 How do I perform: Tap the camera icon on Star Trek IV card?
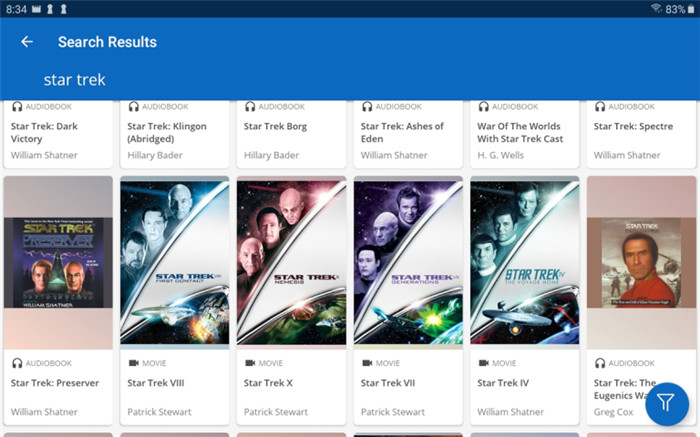483,363
